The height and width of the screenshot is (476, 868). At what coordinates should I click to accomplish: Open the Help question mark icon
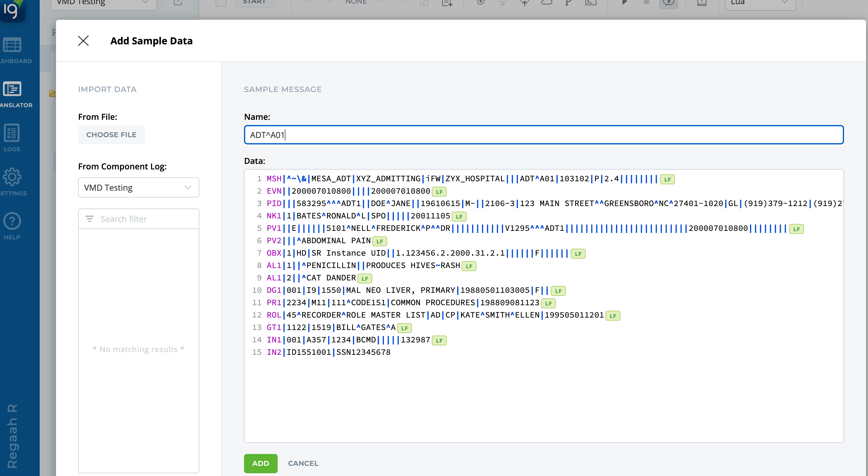pyautogui.click(x=12, y=221)
